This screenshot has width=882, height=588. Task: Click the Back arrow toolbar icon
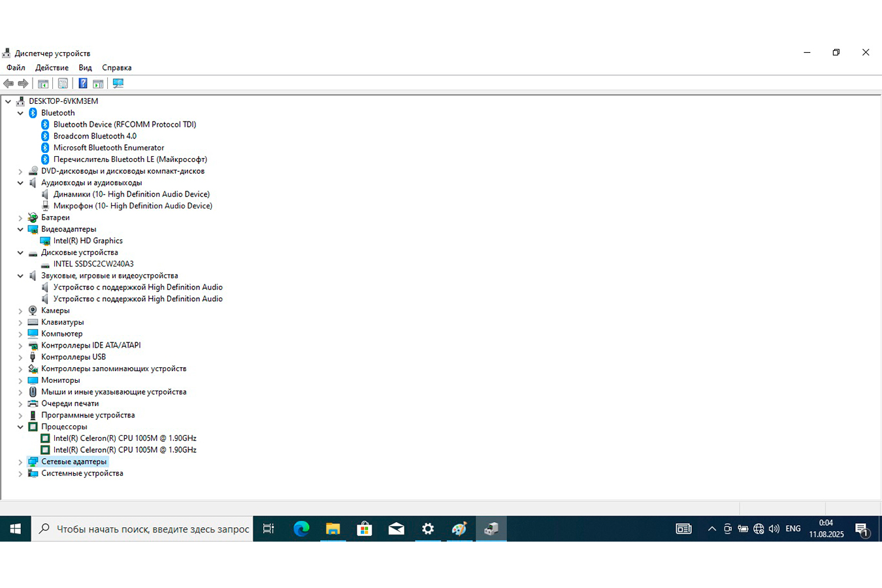8,84
